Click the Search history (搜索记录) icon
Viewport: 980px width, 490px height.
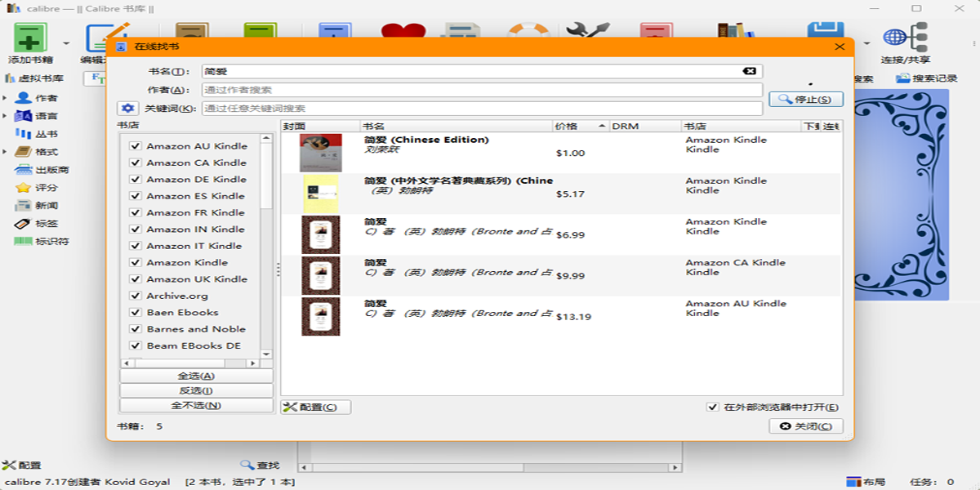pos(926,78)
